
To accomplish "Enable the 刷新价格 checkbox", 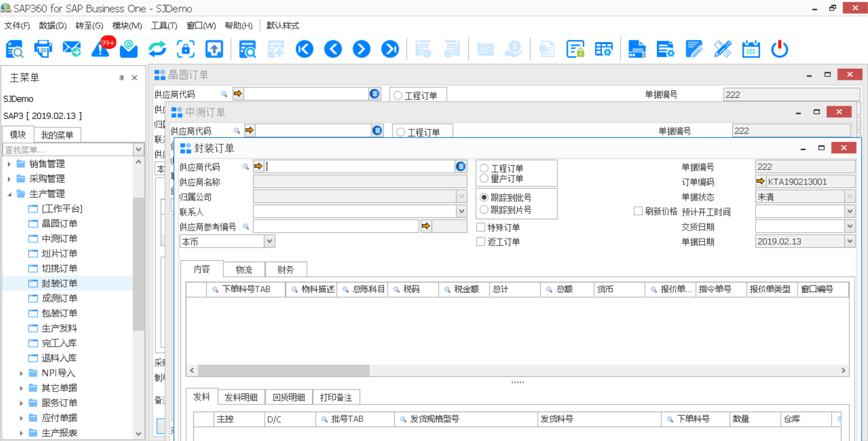I will tap(638, 211).
